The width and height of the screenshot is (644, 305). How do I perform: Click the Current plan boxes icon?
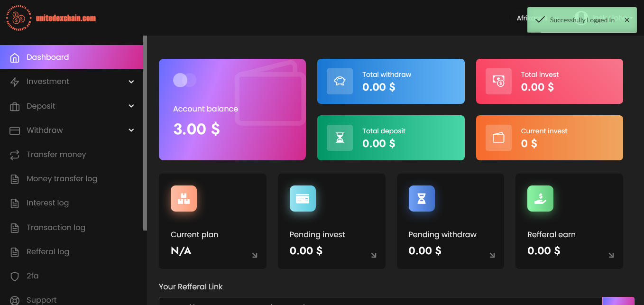(x=184, y=198)
